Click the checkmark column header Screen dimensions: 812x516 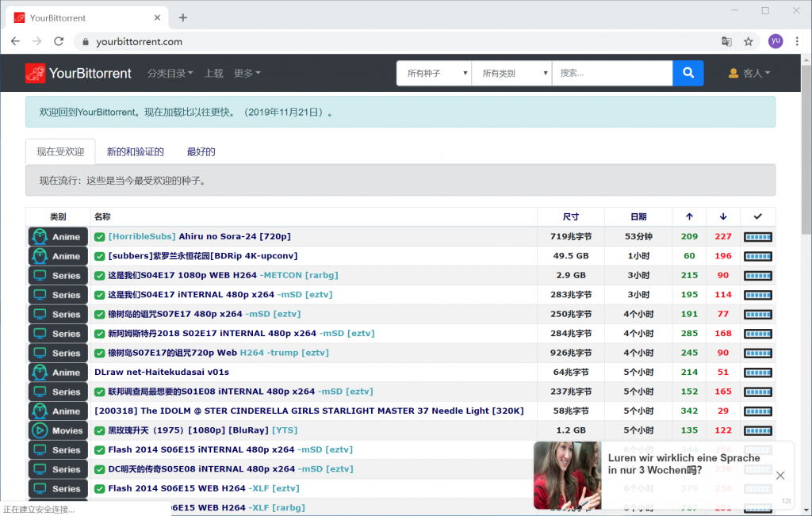pos(757,217)
